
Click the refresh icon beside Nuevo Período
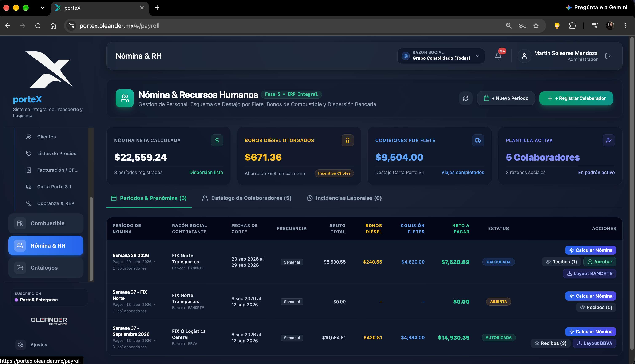pos(465,98)
